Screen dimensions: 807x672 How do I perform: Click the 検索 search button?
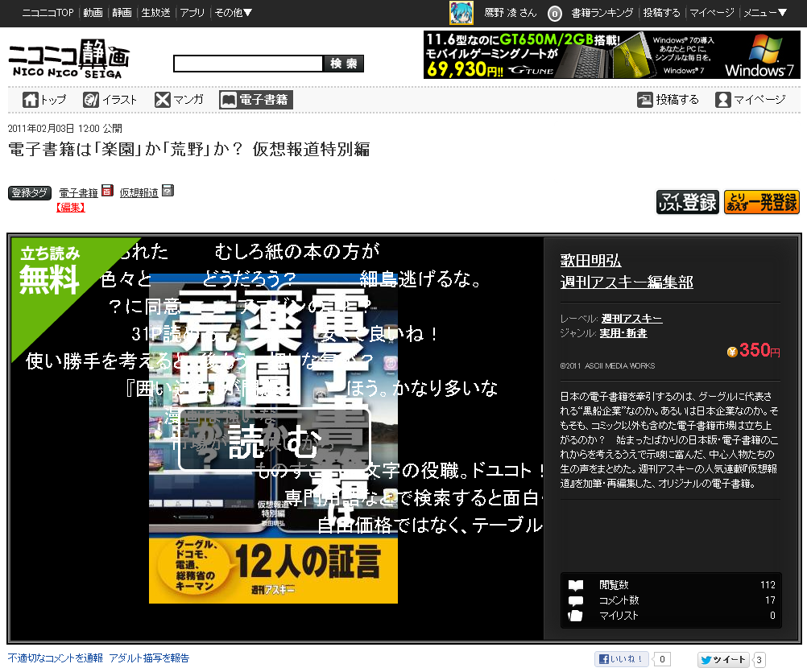click(343, 64)
